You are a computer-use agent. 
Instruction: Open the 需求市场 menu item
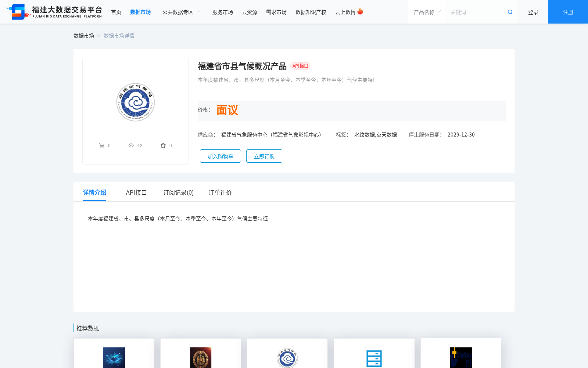tap(276, 12)
